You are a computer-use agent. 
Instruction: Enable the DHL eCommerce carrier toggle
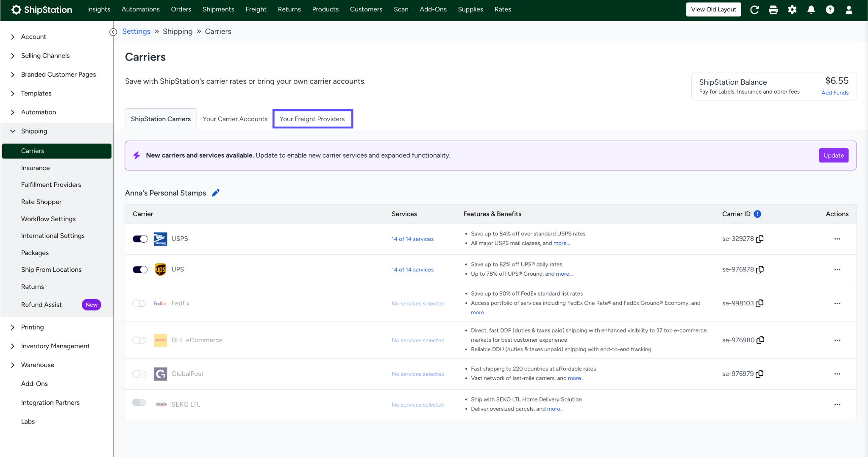click(139, 340)
